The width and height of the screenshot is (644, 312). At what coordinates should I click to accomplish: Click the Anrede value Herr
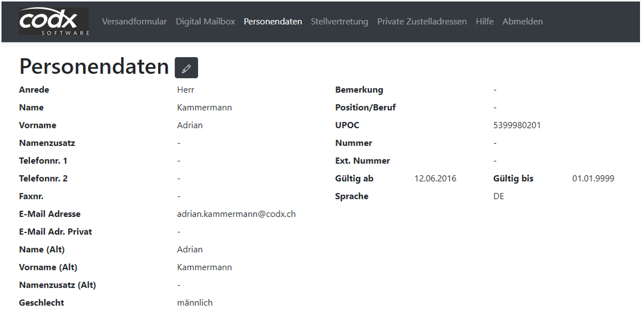[x=186, y=90]
